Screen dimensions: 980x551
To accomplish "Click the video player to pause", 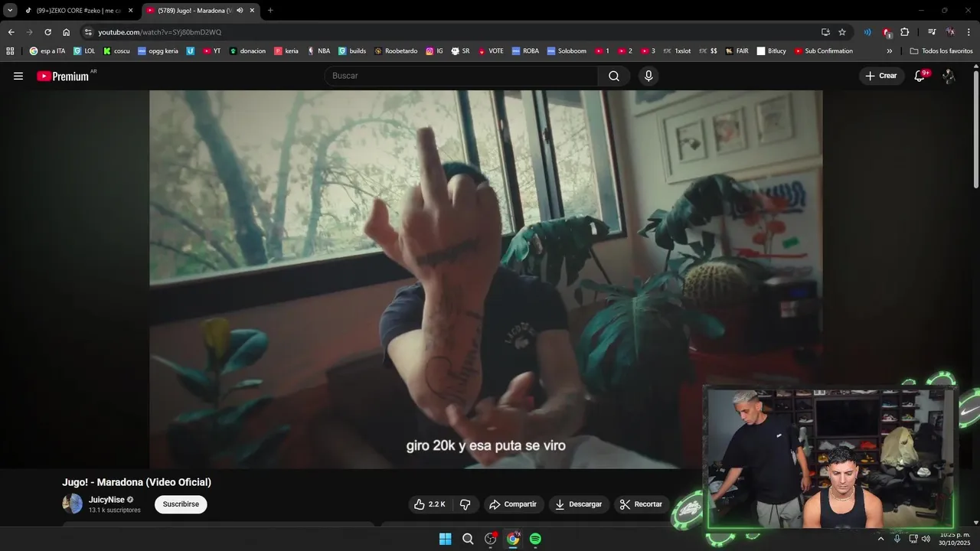I will [485, 279].
